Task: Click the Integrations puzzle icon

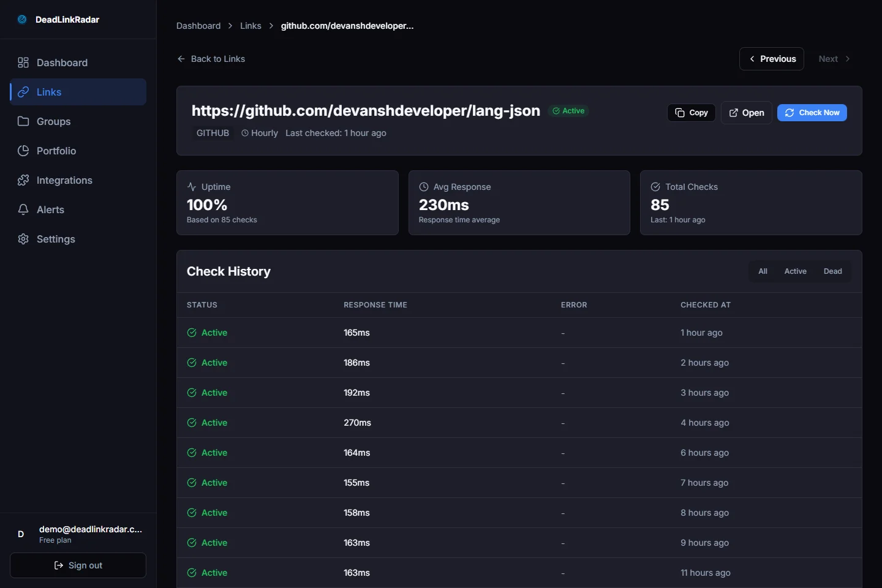Action: (23, 180)
